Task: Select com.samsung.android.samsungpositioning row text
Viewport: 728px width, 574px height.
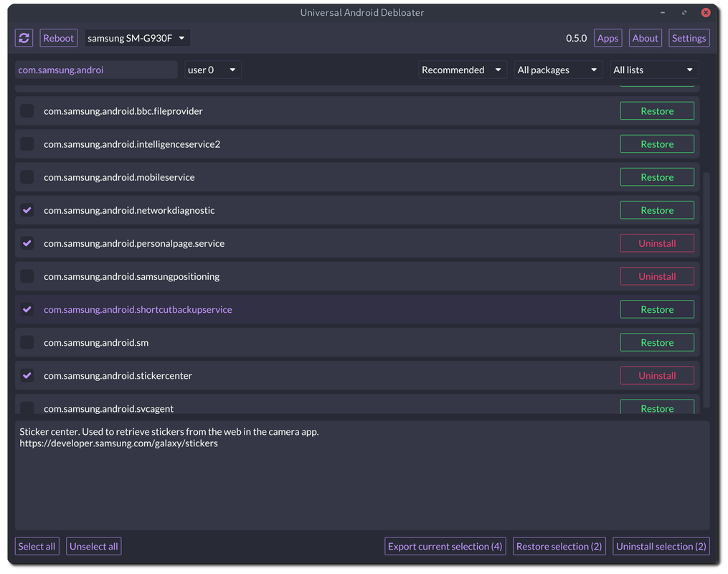Action: [131, 276]
